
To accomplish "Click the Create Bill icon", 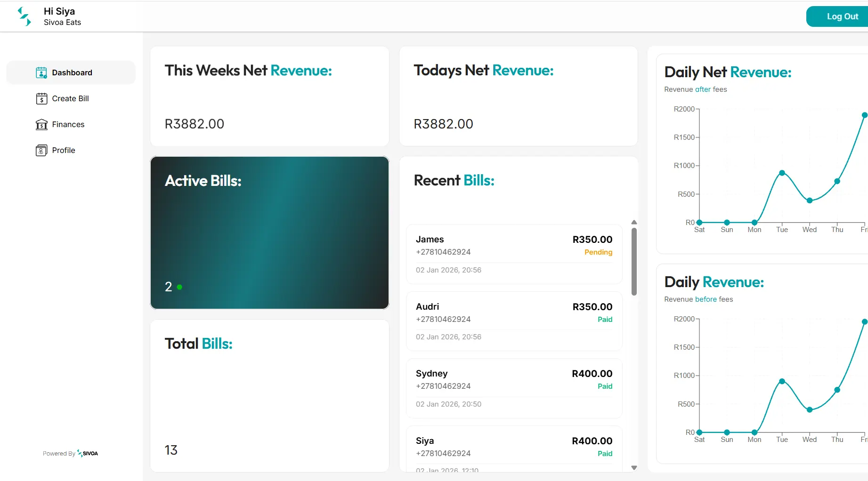I will 41,98.
